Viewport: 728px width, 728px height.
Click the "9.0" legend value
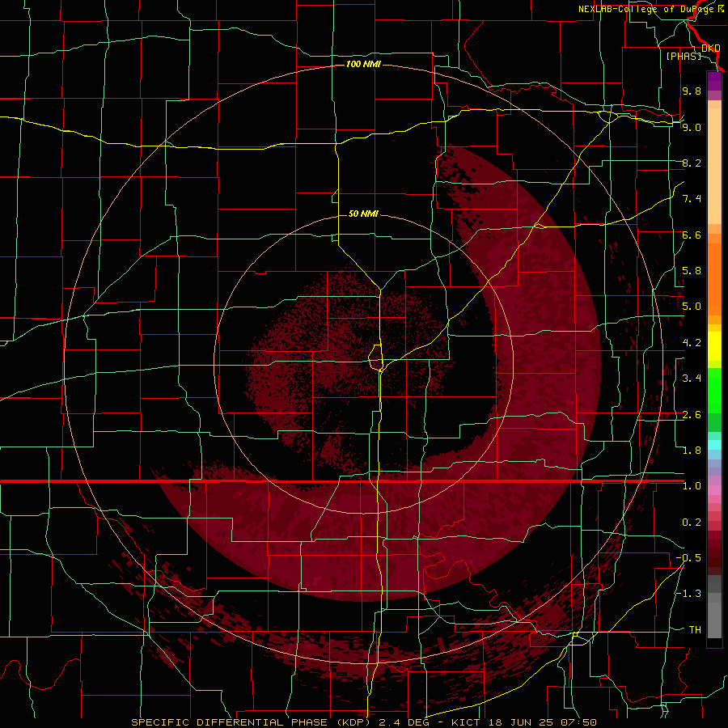click(692, 127)
